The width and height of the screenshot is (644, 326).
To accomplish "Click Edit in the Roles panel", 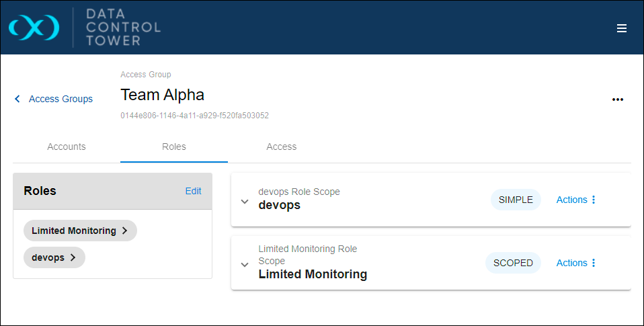I will tap(193, 191).
